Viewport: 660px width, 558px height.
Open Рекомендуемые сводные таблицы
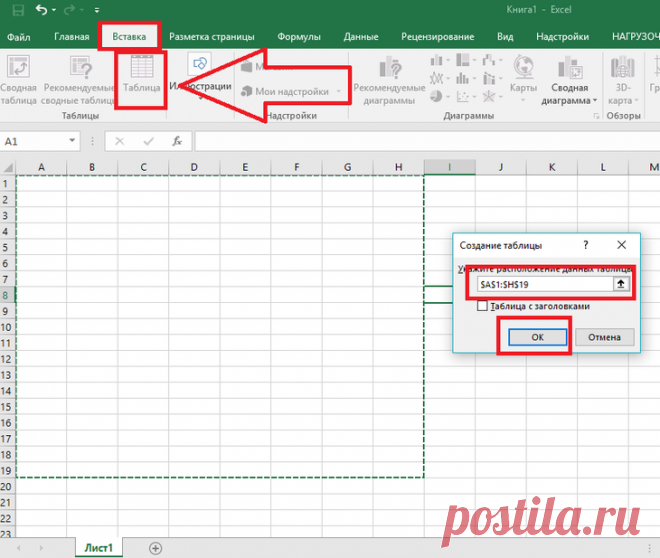click(x=81, y=78)
